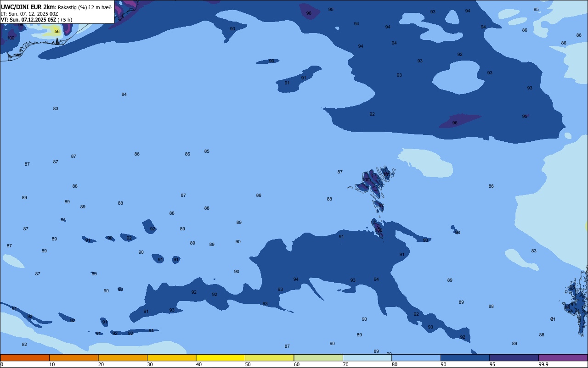
Task: Click the dark orange 0–10 legend swatch
Action: (x=25, y=357)
